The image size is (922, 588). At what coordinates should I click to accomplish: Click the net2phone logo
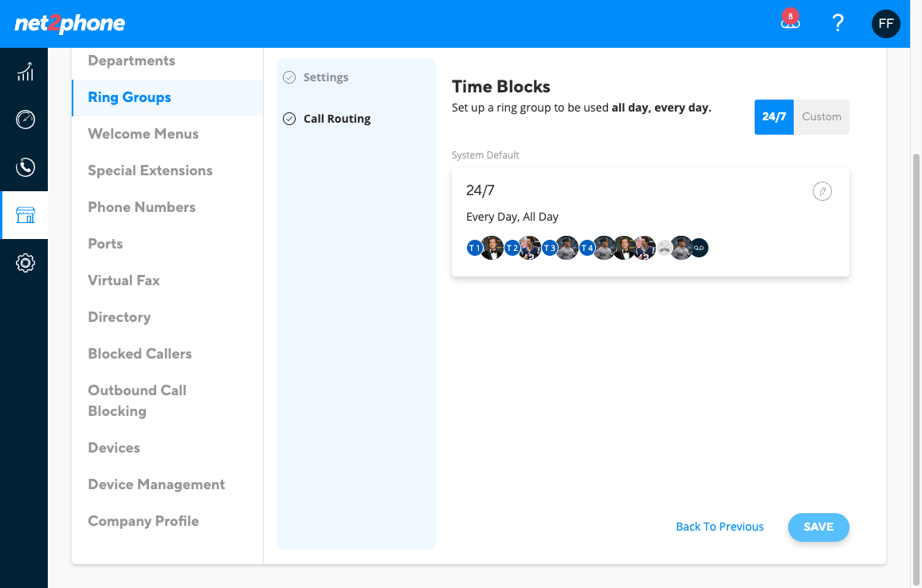[x=70, y=24]
